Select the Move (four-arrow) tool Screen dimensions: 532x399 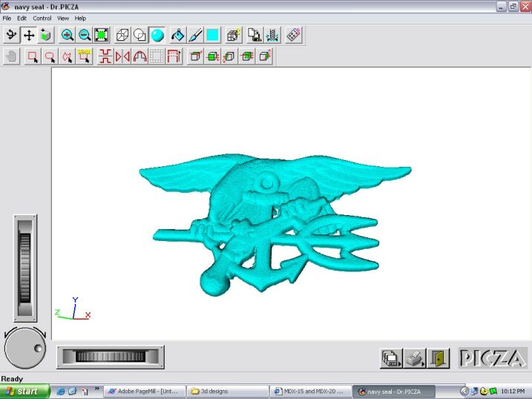click(29, 35)
